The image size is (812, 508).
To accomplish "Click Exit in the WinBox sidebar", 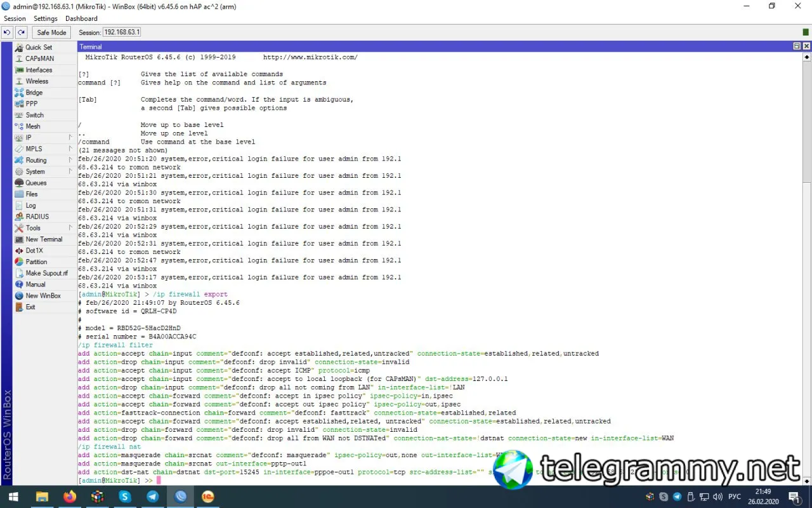I will coord(30,307).
